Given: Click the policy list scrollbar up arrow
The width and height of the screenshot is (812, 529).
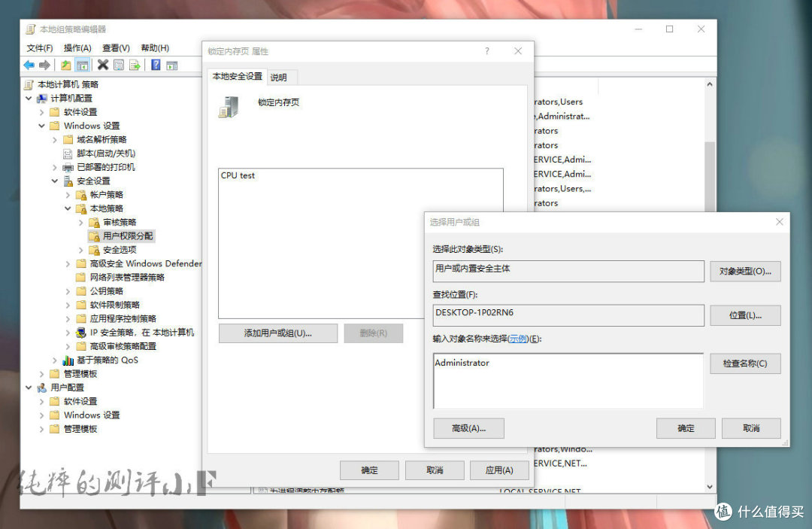Looking at the screenshot, I should tap(710, 84).
